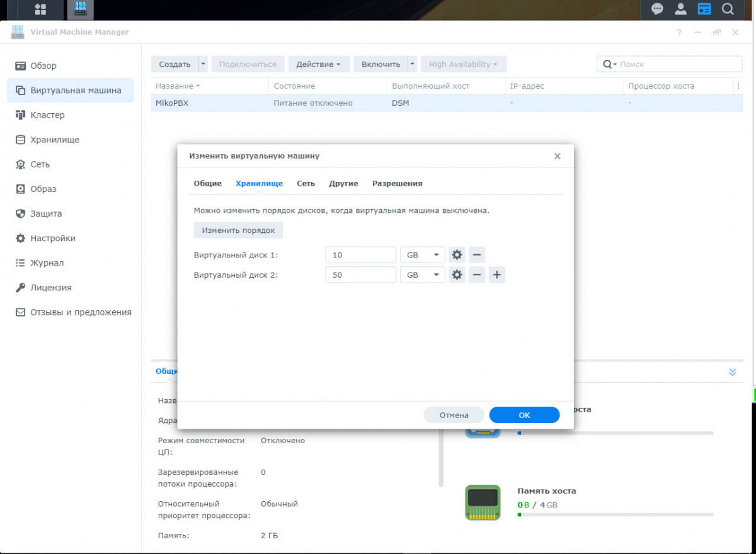Select the MikoPBX virtual machine row
Screen dimensions: 756x554
(x=447, y=103)
